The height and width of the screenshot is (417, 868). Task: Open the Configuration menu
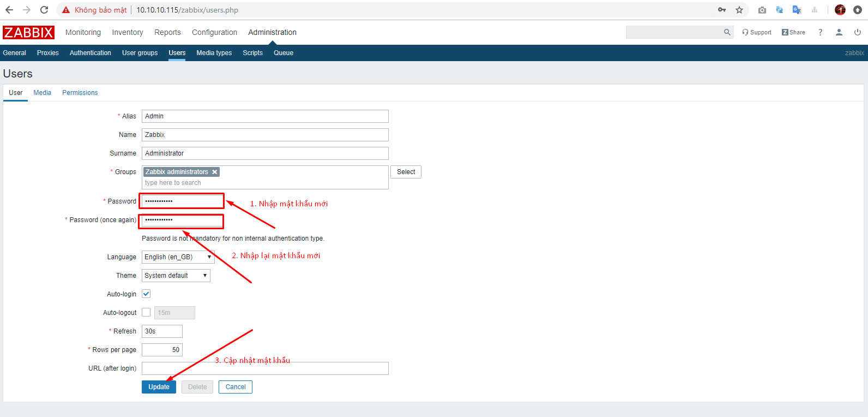214,32
